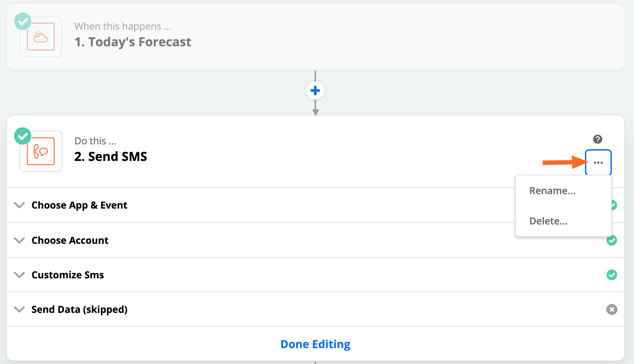Screen dimensions: 634x364
Task: Click the Done Editing link
Action: click(315, 344)
